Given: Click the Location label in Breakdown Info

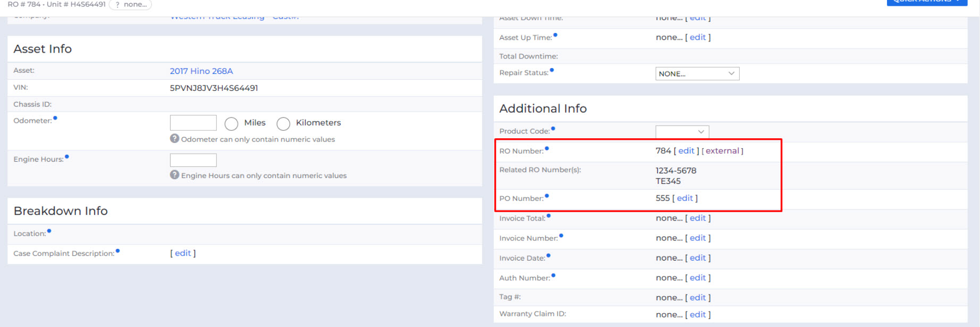Looking at the screenshot, I should (30, 233).
